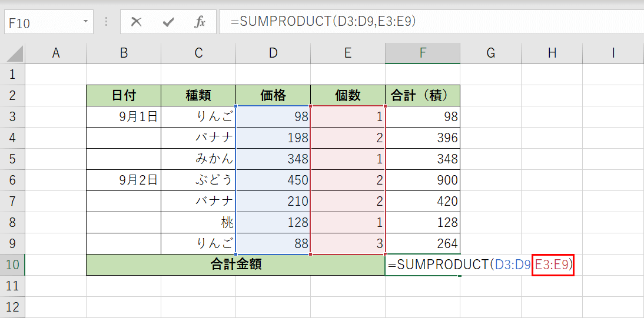This screenshot has width=644, height=318.
Task: Select the total cell 900
Action: point(423,180)
